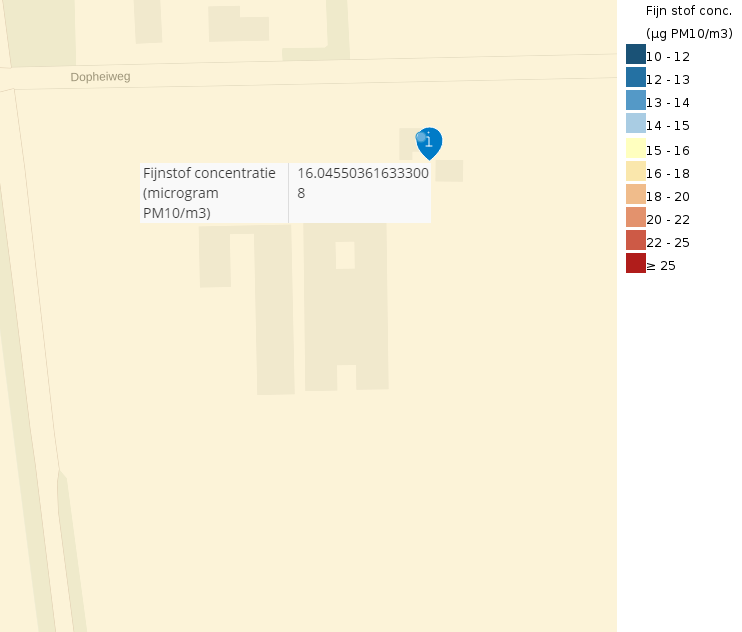Click the (µg PM10/m3) legend unit text

pyautogui.click(x=689, y=34)
